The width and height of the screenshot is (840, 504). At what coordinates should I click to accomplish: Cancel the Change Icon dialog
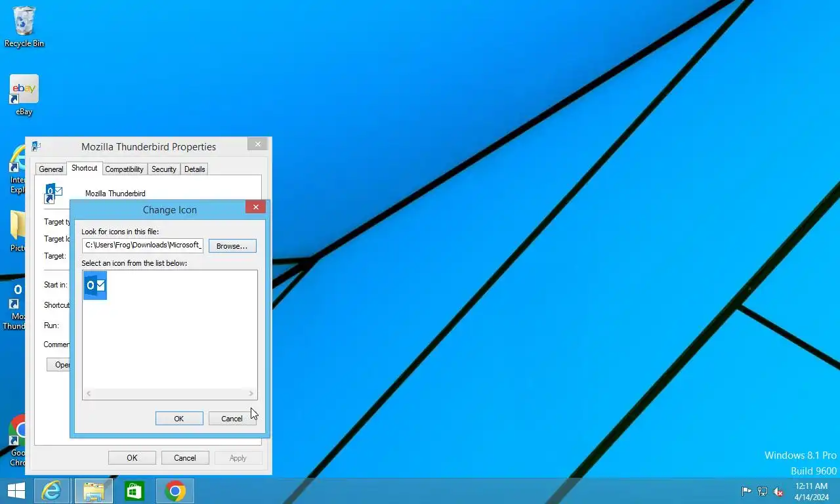[232, 419]
